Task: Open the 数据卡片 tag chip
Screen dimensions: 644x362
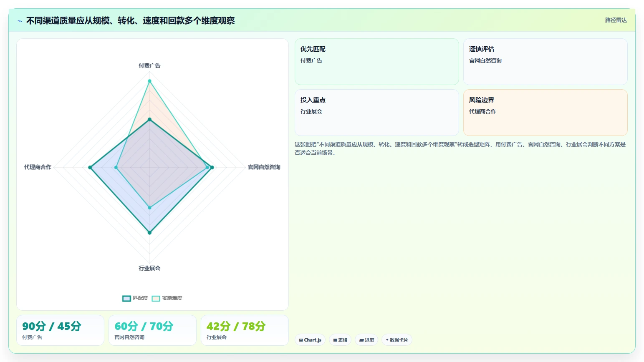Action: click(397, 340)
